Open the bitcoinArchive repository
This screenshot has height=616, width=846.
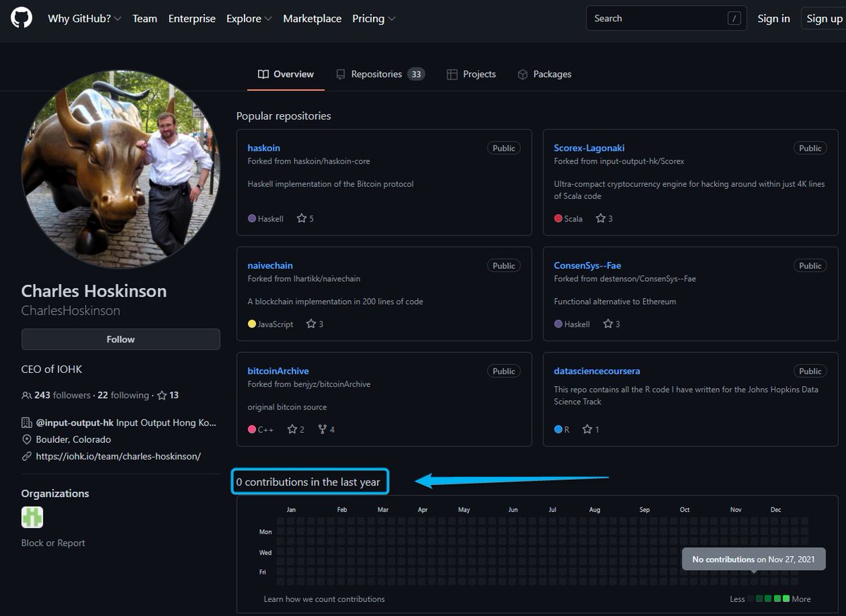[x=278, y=371]
